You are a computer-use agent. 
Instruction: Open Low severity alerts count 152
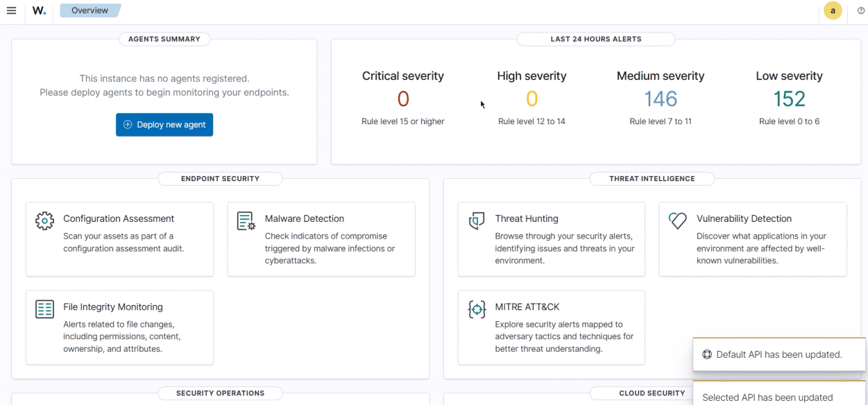790,99
